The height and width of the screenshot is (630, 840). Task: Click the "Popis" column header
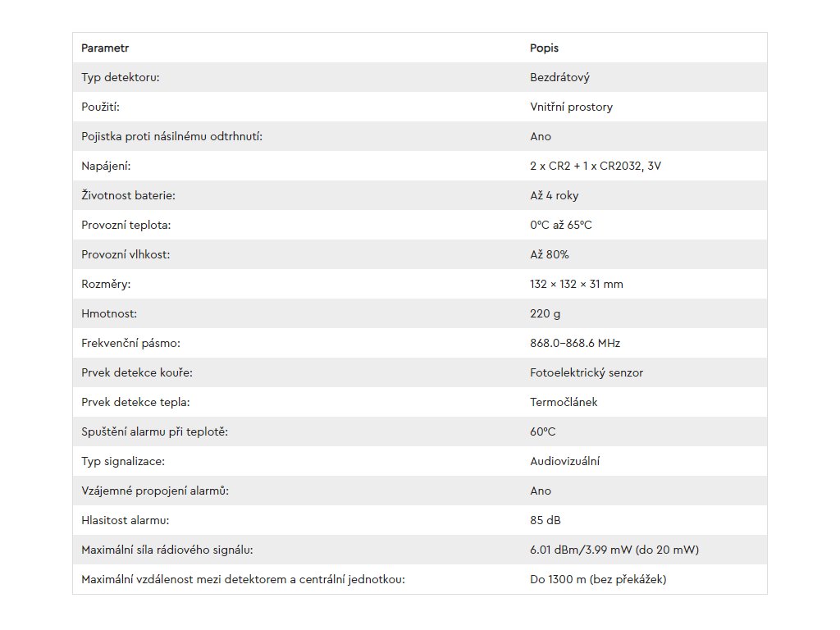coord(544,48)
